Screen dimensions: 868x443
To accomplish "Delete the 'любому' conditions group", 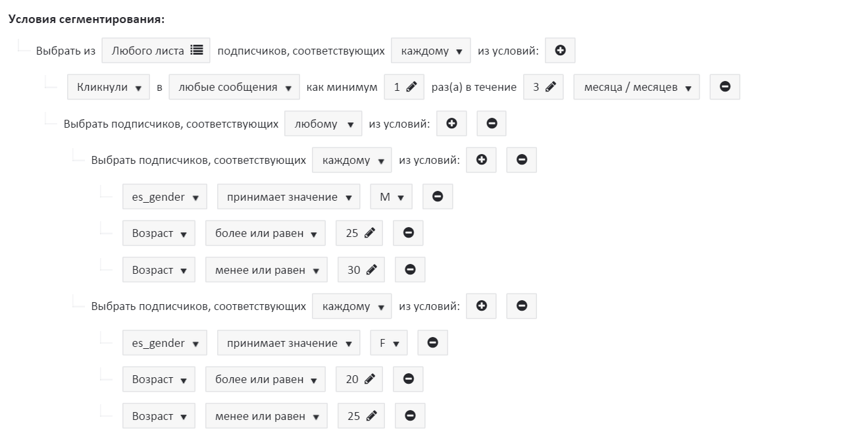I will pos(491,123).
